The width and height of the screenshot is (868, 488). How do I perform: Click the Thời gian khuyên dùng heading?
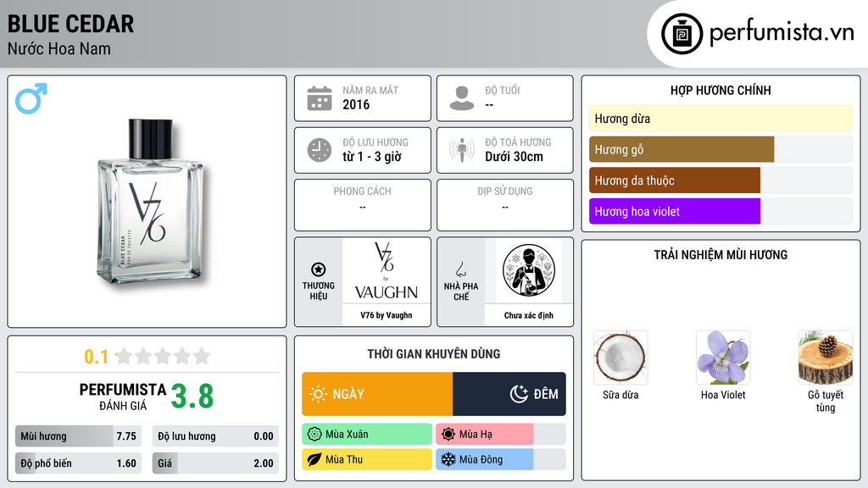point(434,353)
